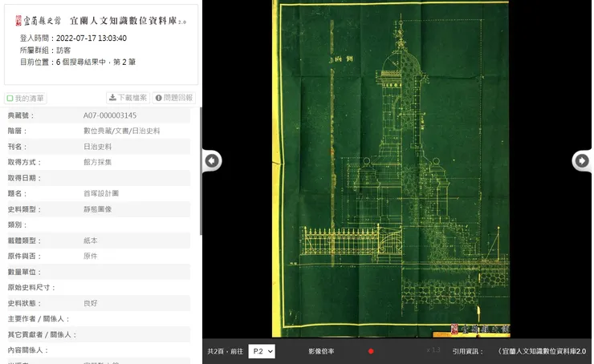Click the 宜蘭縣史館 logo
This screenshot has height=364, width=594.
coord(38,20)
